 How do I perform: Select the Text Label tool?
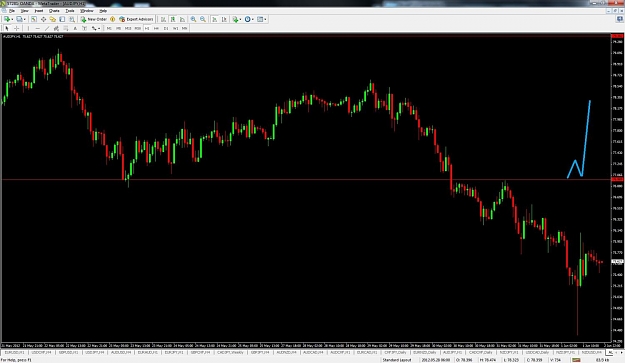point(85,28)
